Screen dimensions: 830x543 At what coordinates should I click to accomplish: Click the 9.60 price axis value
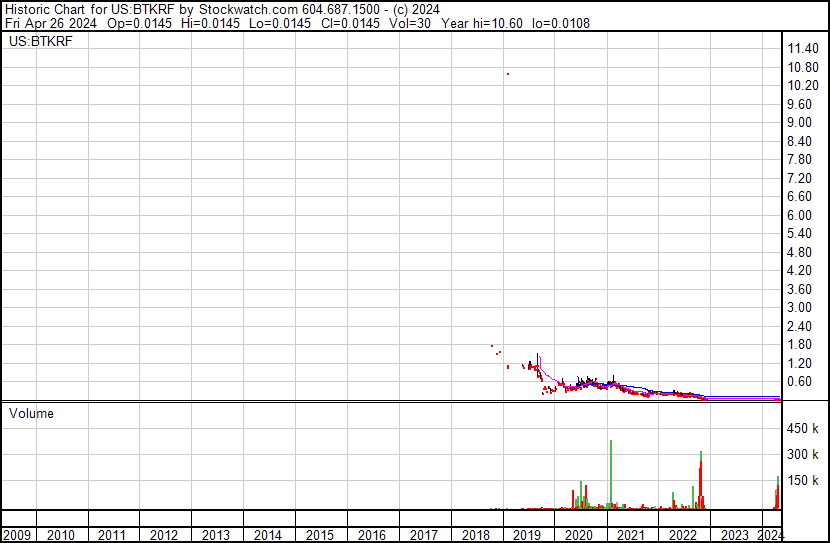pyautogui.click(x=799, y=104)
